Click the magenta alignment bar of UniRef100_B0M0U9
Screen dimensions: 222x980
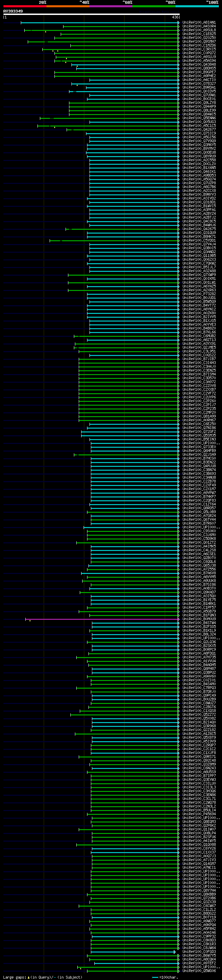102,619
